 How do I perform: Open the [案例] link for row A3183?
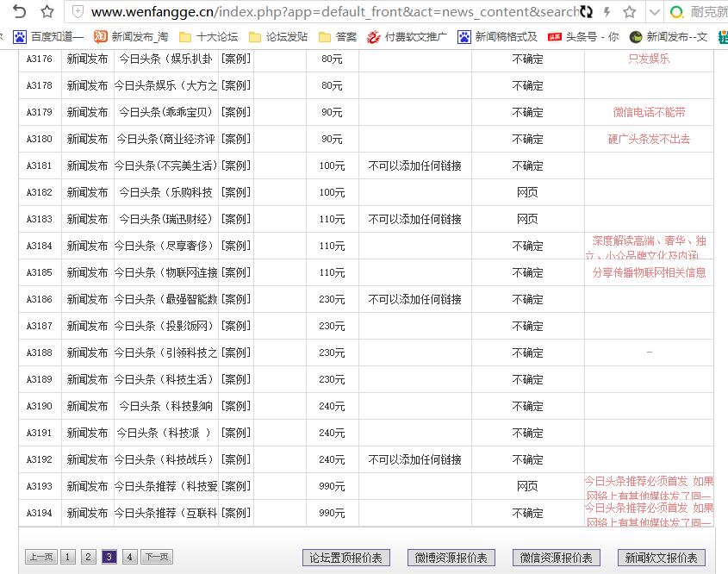coord(235,219)
